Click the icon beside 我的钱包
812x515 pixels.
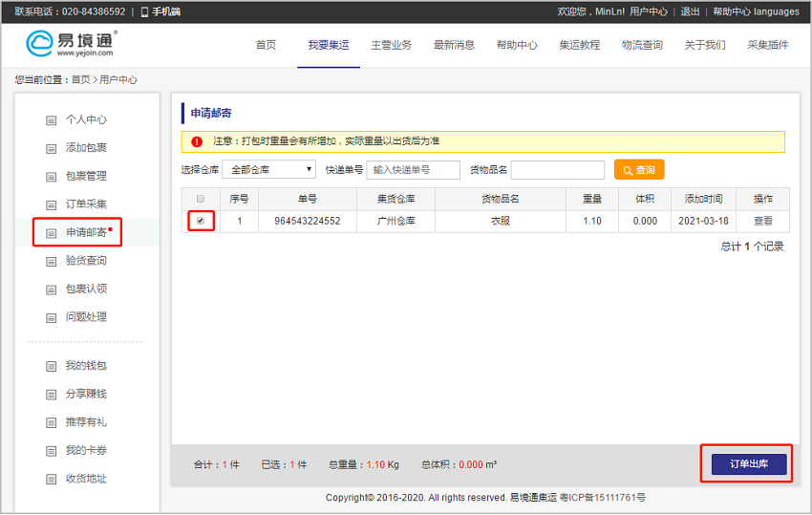(52, 367)
